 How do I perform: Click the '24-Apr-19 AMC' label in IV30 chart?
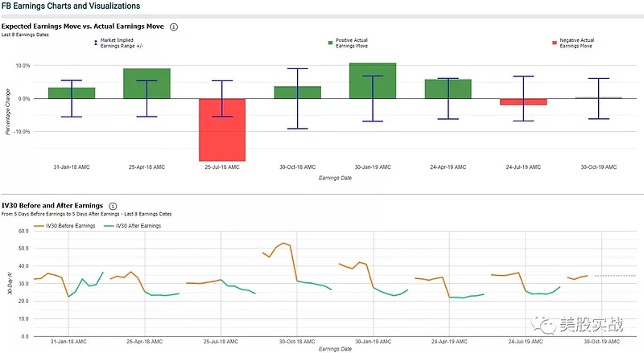tap(449, 342)
